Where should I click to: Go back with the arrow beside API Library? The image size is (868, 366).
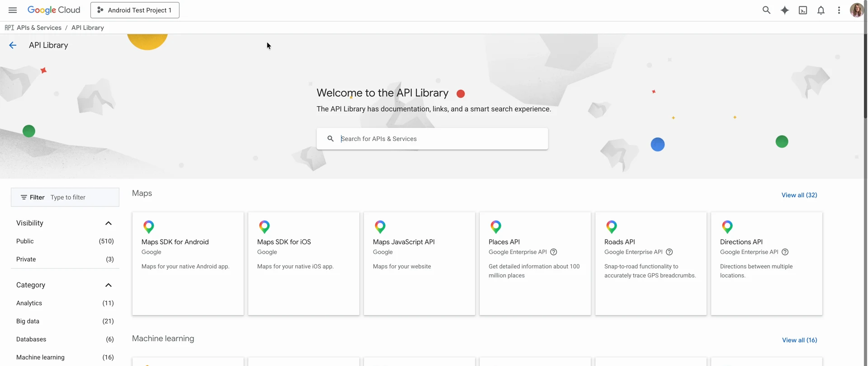[x=13, y=45]
